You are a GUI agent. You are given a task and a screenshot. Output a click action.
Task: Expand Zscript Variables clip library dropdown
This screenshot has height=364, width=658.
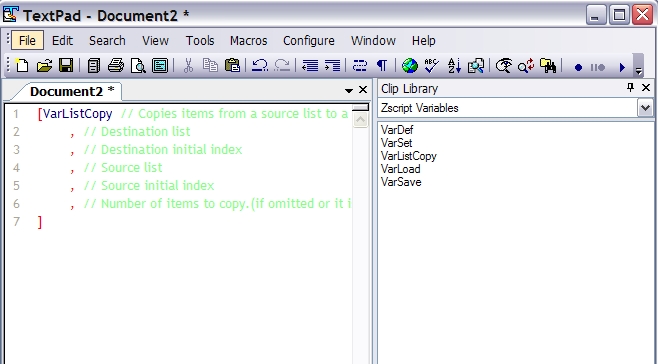click(645, 108)
